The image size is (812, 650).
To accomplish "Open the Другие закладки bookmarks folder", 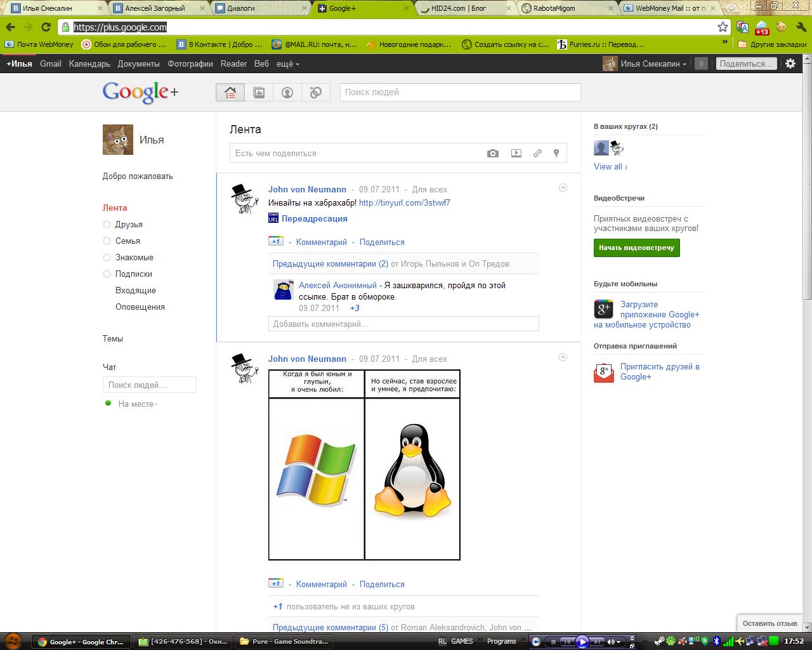I will [x=772, y=44].
